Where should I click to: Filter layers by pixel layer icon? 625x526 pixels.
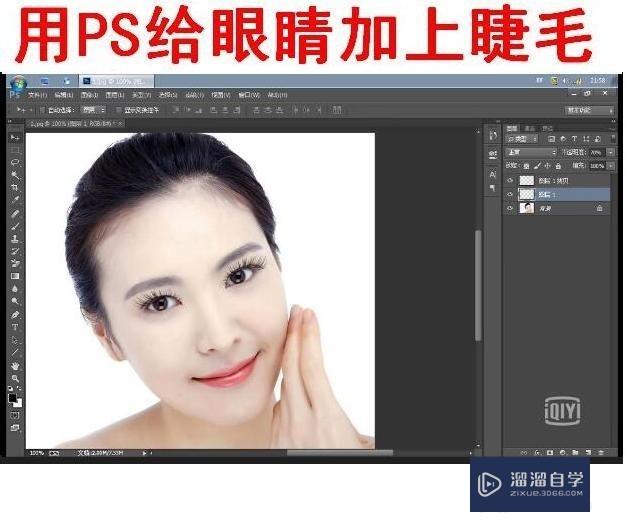coord(551,139)
